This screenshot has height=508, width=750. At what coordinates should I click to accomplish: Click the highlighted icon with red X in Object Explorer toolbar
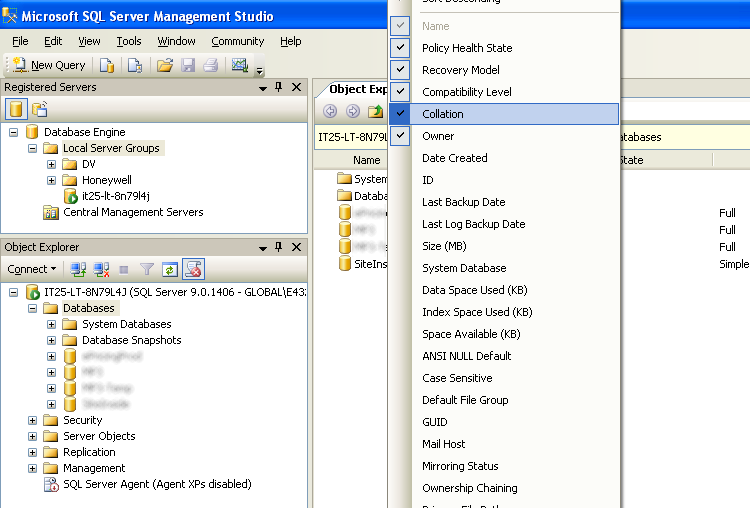pos(193,269)
